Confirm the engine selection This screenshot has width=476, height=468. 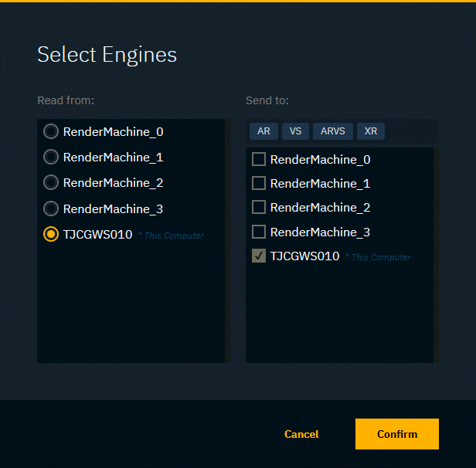[396, 434]
